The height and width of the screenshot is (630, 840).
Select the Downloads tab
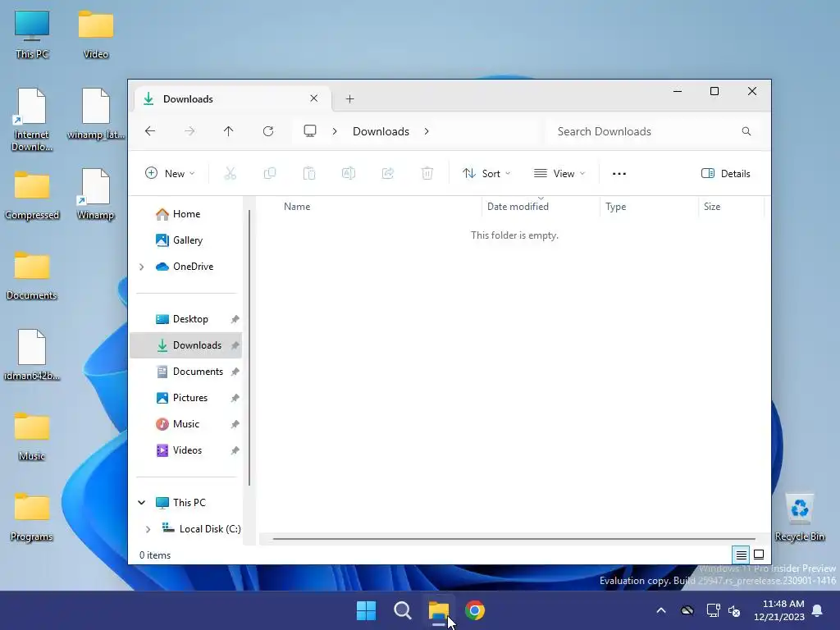click(231, 99)
